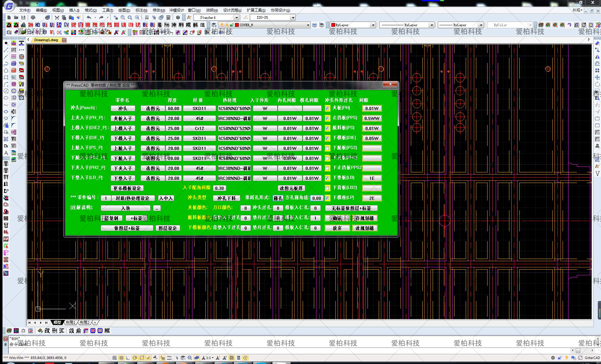
Task: Click the HD toolbar icon
Action: point(38,25)
